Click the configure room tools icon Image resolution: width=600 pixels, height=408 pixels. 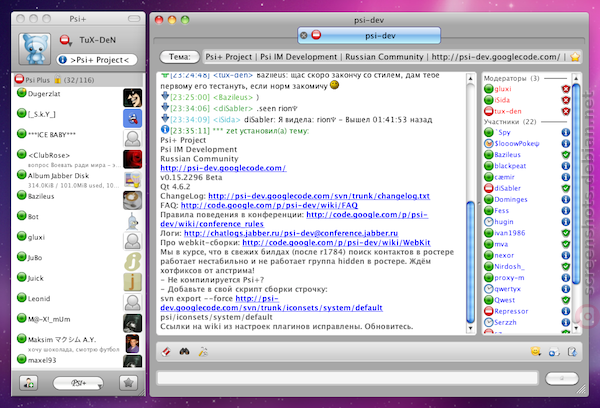point(203,352)
